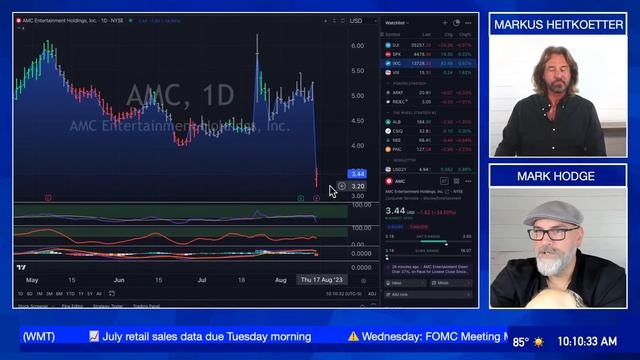Set chart range to 5Y

[90, 293]
